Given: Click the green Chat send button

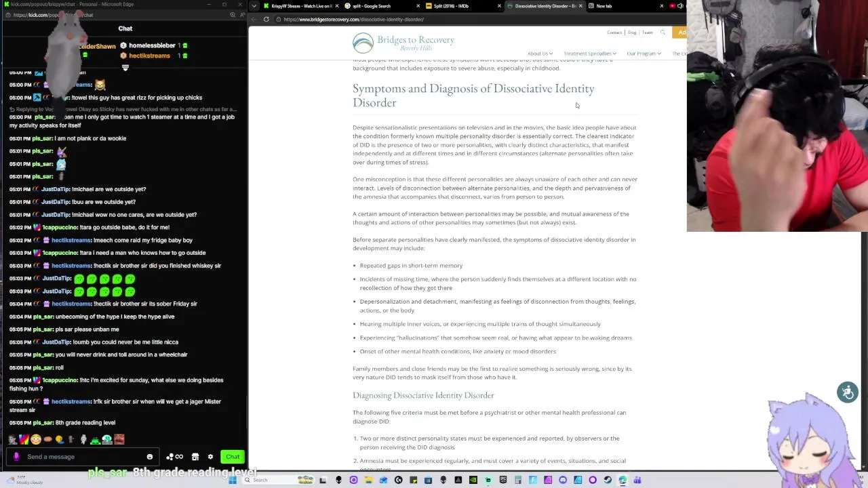Looking at the screenshot, I should (x=233, y=457).
